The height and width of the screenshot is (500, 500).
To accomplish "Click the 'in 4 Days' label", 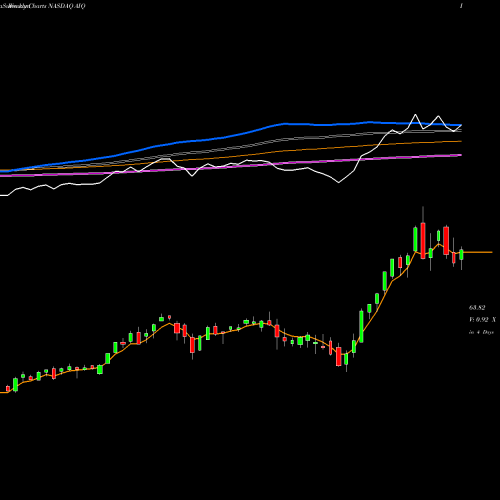I will (x=481, y=332).
